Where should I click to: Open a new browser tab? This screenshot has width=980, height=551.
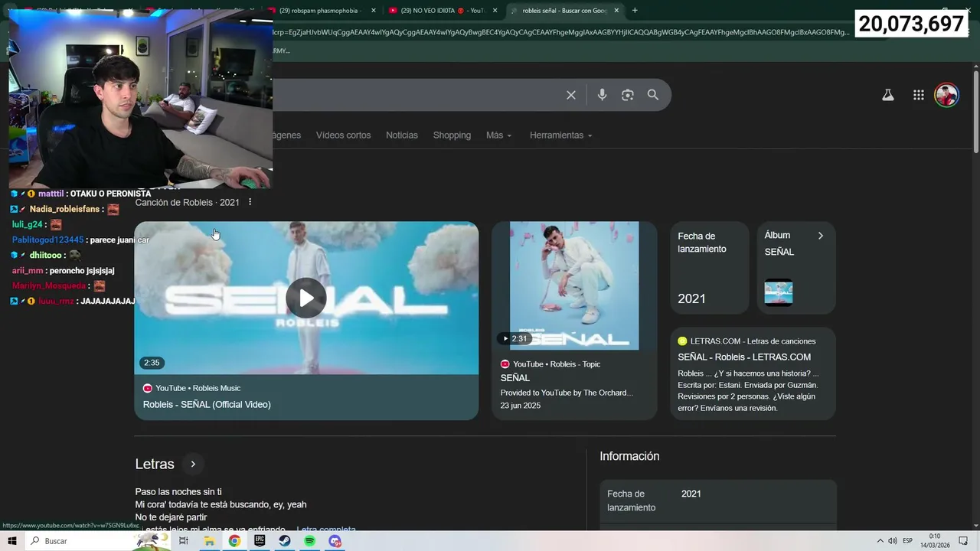pyautogui.click(x=635, y=10)
